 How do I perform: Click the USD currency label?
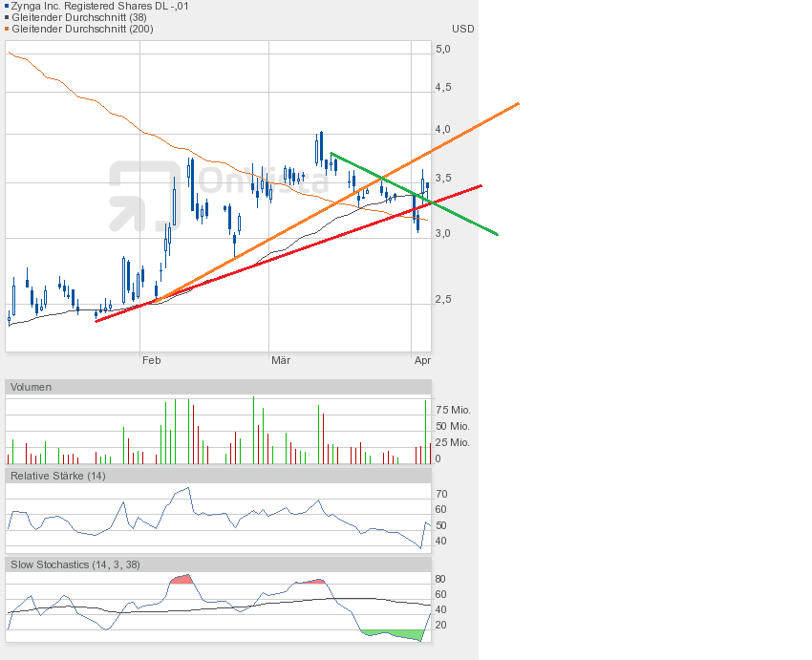tap(462, 29)
